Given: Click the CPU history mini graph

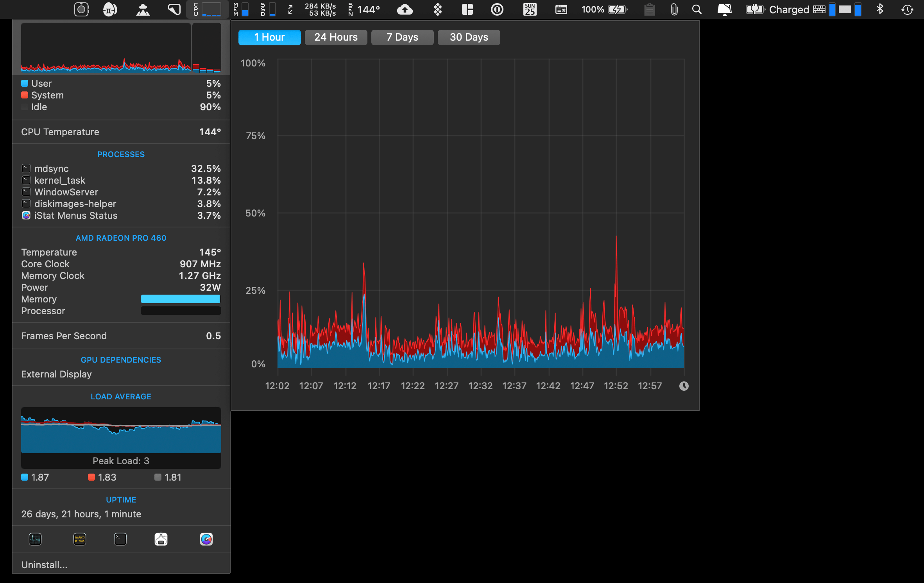Looking at the screenshot, I should pyautogui.click(x=106, y=47).
